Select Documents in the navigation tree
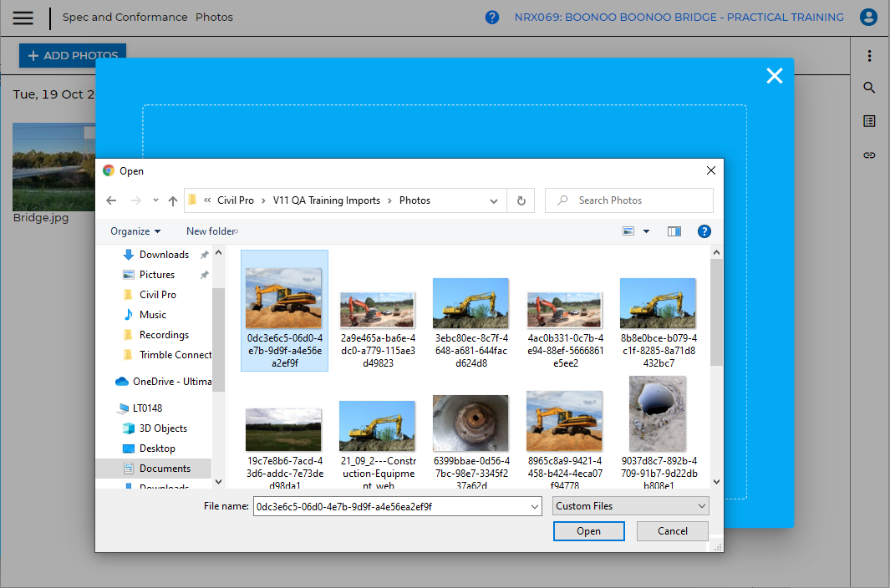Viewport: 890px width, 588px height. tap(165, 469)
